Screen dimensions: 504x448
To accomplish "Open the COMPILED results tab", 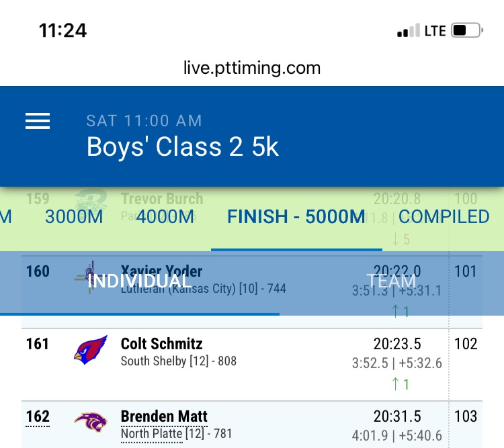I will 444,217.
